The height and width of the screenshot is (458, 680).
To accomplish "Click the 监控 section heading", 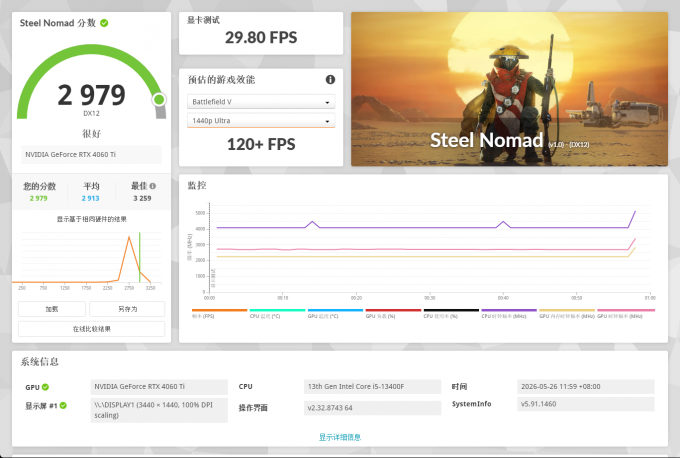I will 196,185.
